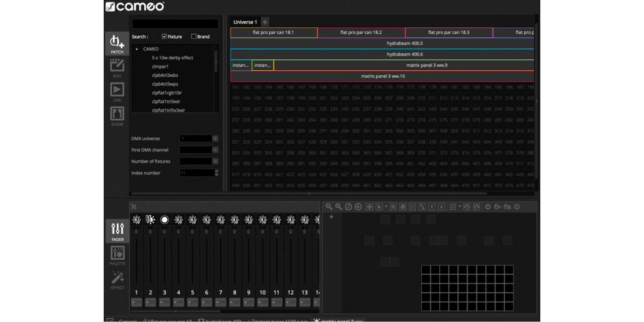Open the Number of fixtures dropdown
Viewport: 644px width, 322px height.
coord(215,162)
